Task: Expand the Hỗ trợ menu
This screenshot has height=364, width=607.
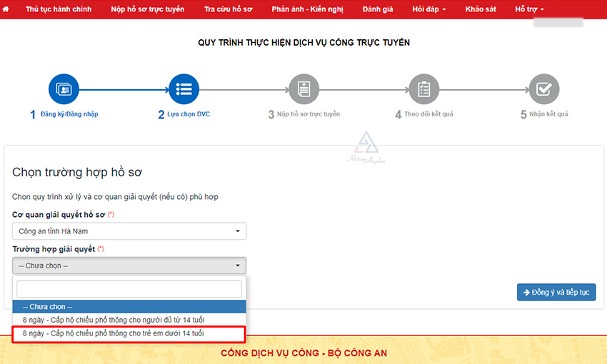Action: tap(529, 9)
